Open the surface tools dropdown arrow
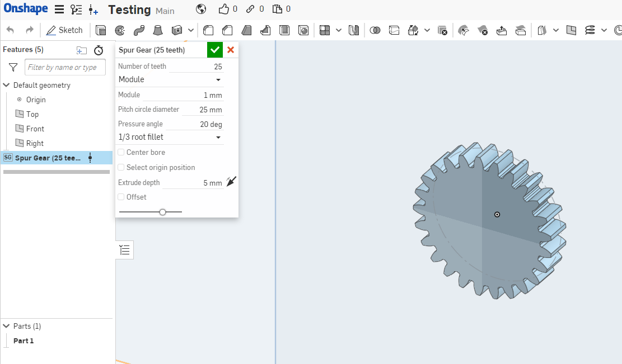The image size is (622, 364). click(556, 30)
